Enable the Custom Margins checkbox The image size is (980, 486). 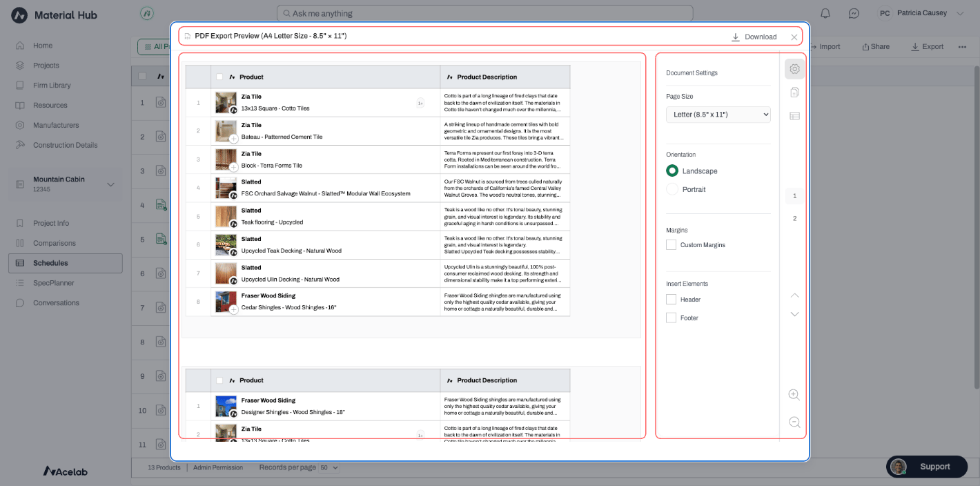(x=671, y=245)
